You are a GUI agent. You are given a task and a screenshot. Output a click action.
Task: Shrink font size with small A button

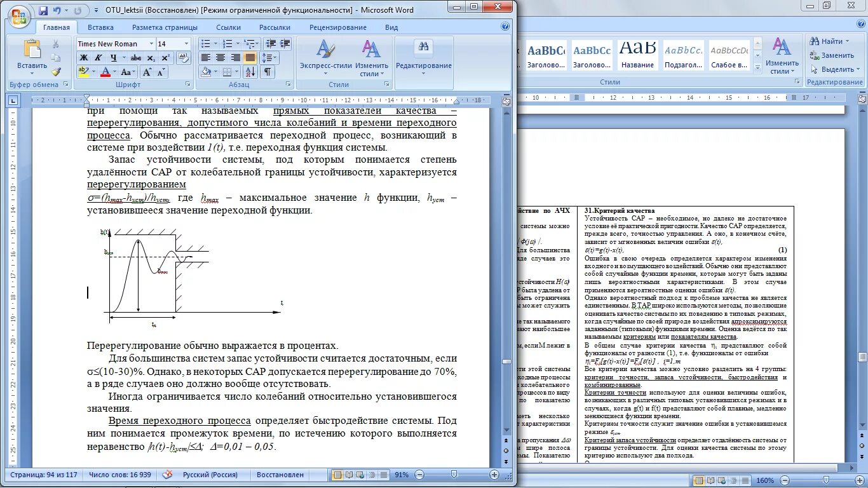coord(160,72)
